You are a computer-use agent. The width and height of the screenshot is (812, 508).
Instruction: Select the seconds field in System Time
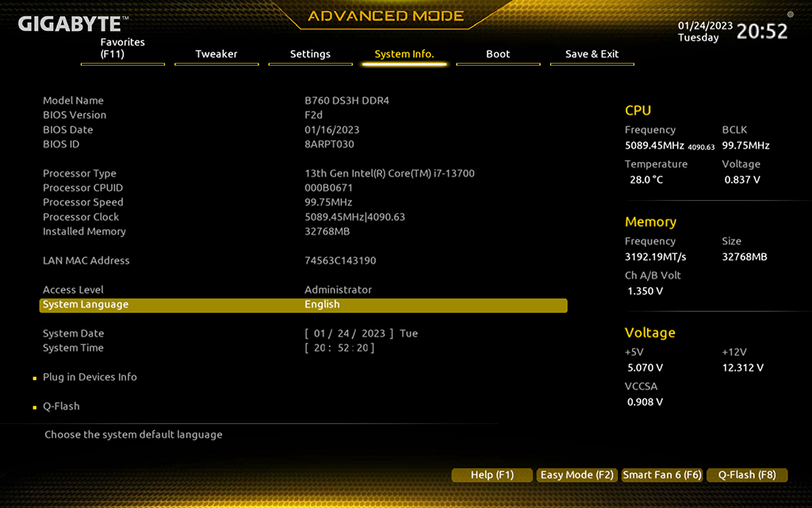[362, 348]
